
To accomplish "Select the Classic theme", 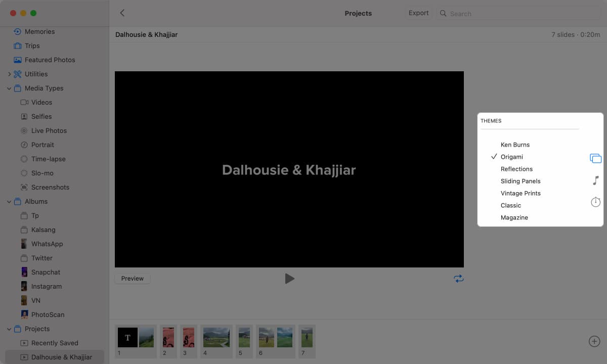I will point(511,205).
